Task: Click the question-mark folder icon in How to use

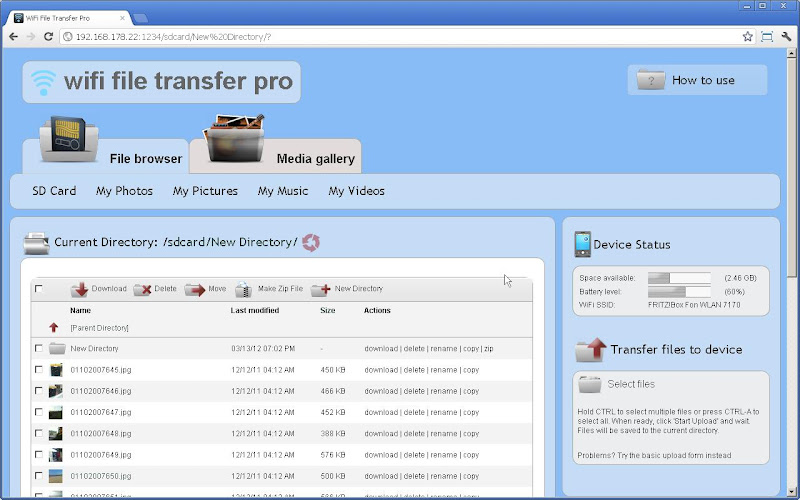Action: 651,80
